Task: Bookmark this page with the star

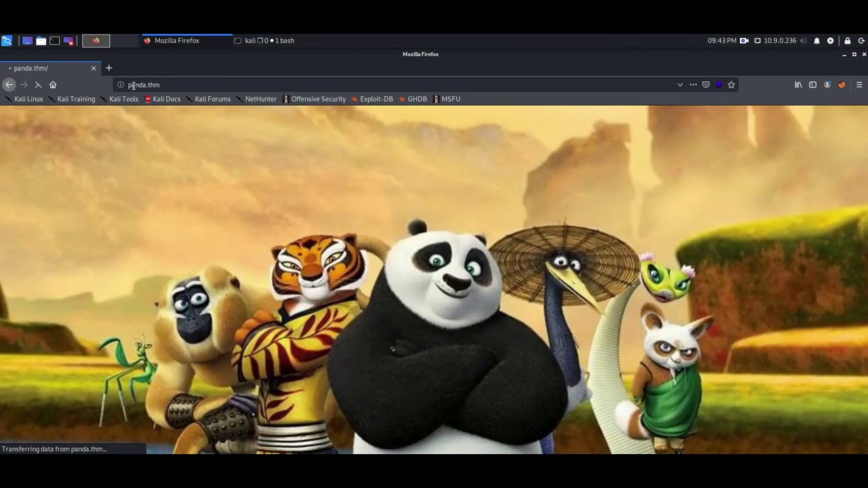Action: tap(731, 85)
